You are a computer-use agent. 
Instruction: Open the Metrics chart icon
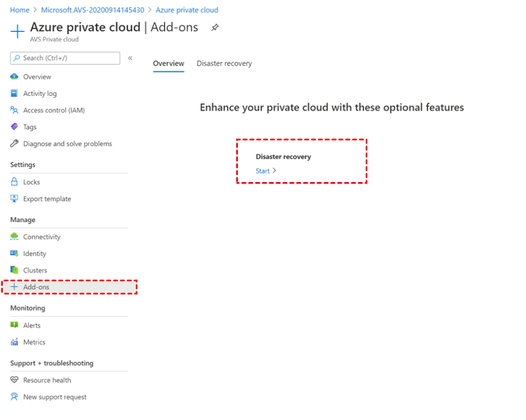click(x=14, y=342)
